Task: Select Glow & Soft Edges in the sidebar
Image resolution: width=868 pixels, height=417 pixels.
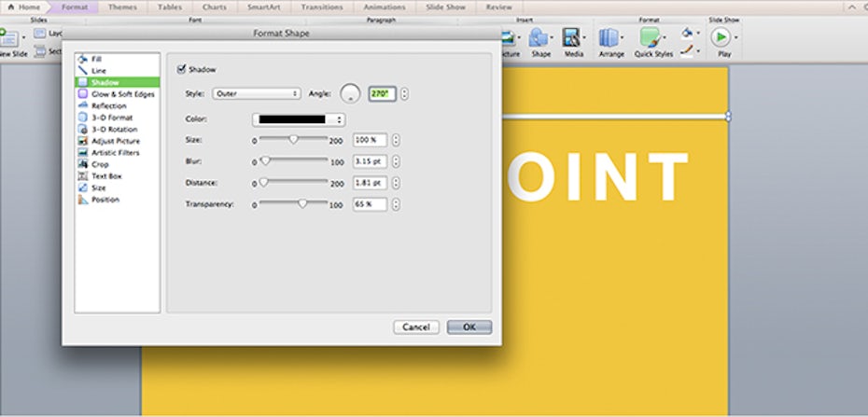Action: click(122, 94)
